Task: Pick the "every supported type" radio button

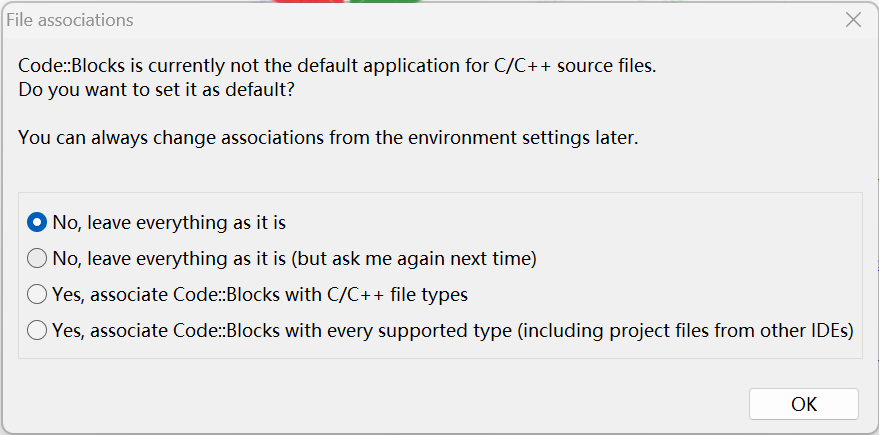Action: point(37,330)
